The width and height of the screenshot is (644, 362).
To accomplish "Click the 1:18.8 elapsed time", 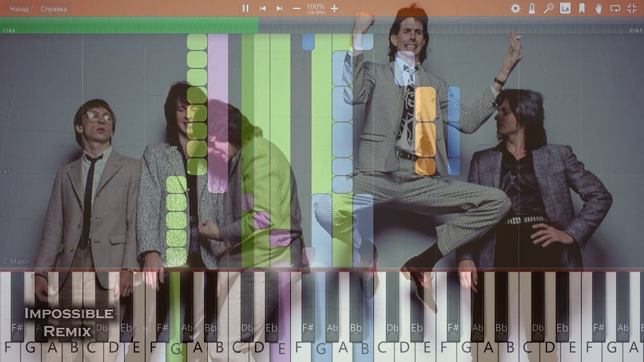I will click(x=9, y=31).
